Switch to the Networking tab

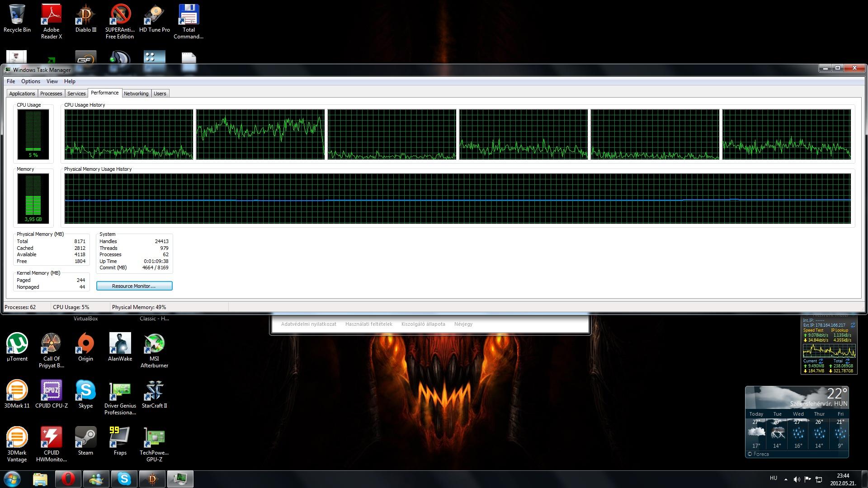click(x=136, y=94)
